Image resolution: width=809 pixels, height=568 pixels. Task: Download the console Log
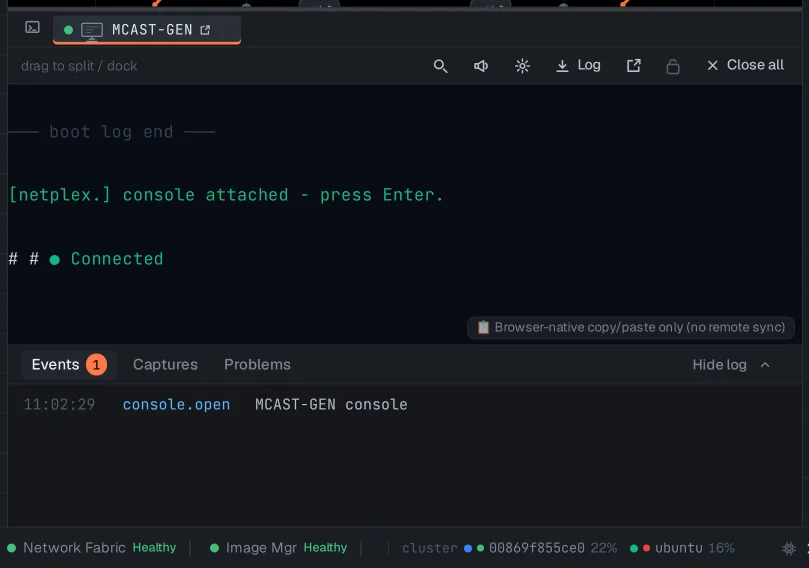[578, 66]
